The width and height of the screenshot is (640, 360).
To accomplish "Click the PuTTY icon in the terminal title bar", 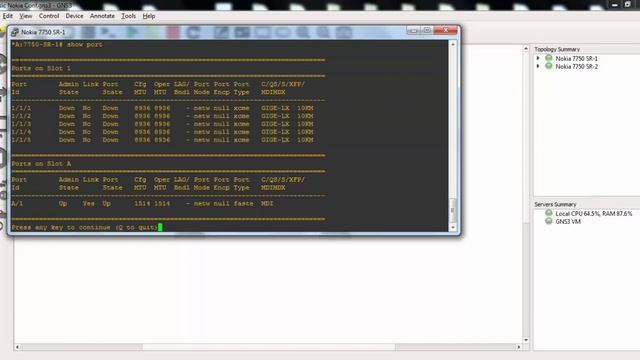I will [15, 32].
